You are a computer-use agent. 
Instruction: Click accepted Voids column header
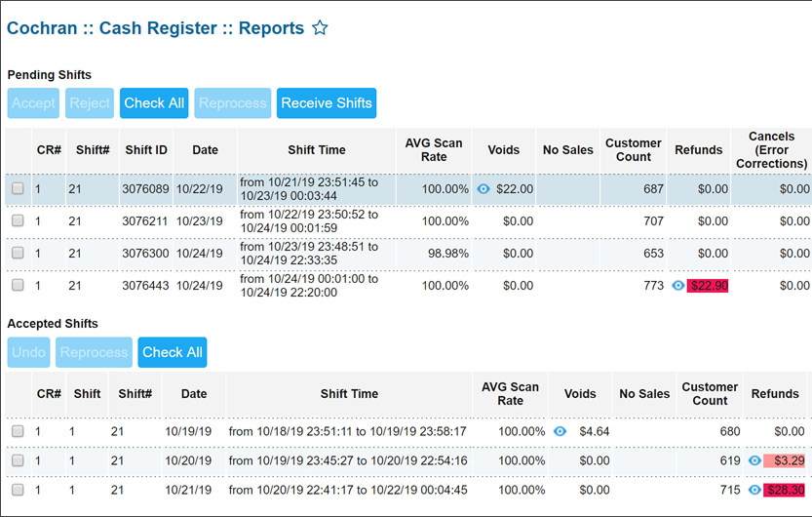click(580, 394)
